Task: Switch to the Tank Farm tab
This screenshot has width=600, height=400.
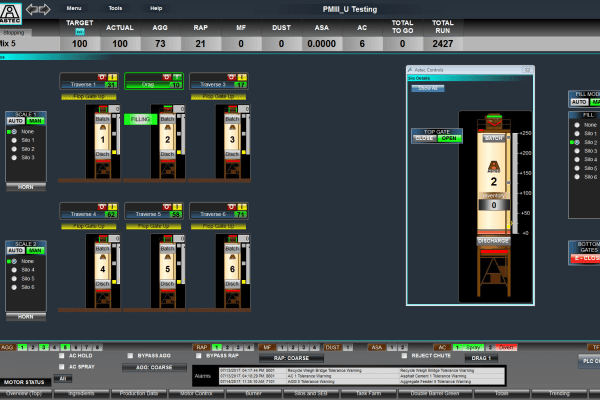Action: pos(368,393)
